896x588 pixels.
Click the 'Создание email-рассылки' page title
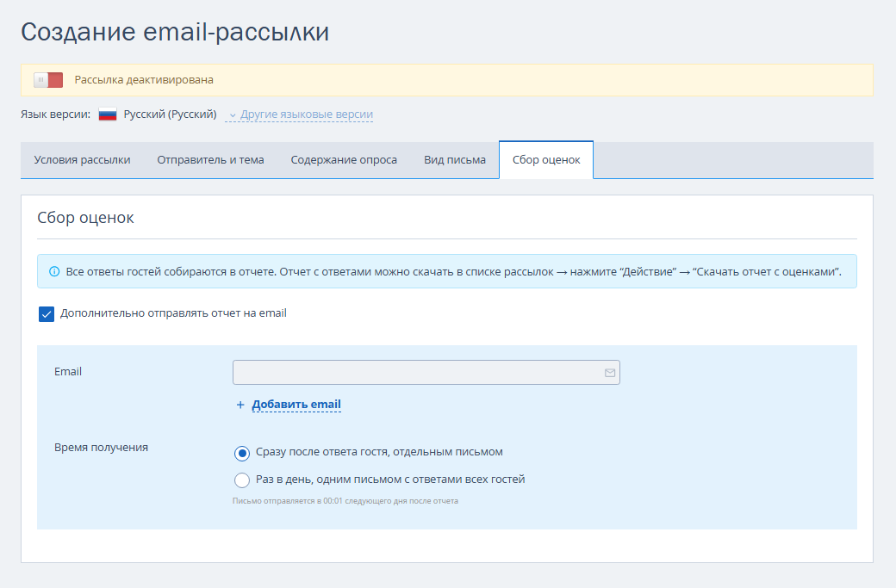175,32
